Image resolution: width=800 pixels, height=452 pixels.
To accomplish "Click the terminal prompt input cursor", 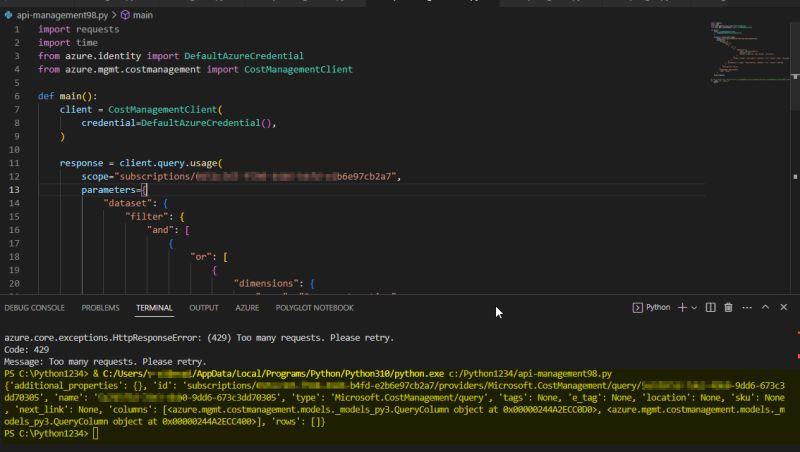I will tap(95, 434).
